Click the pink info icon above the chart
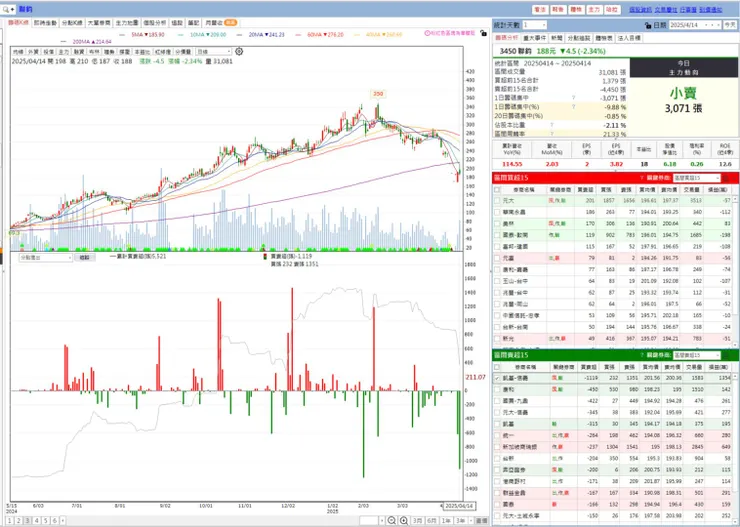 427,33
